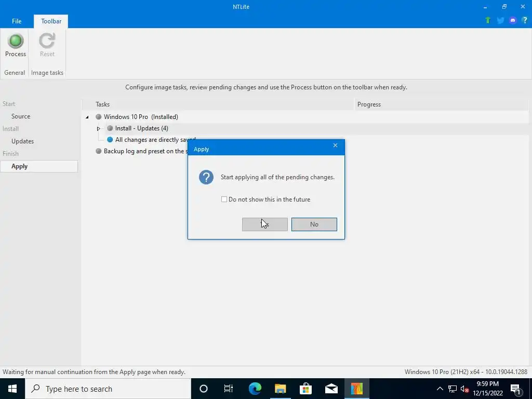
Task: Open the File menu
Action: coord(17,21)
